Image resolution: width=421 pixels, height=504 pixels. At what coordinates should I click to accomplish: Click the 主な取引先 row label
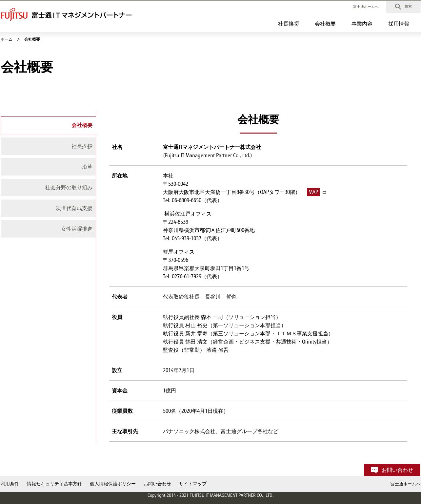tap(125, 431)
